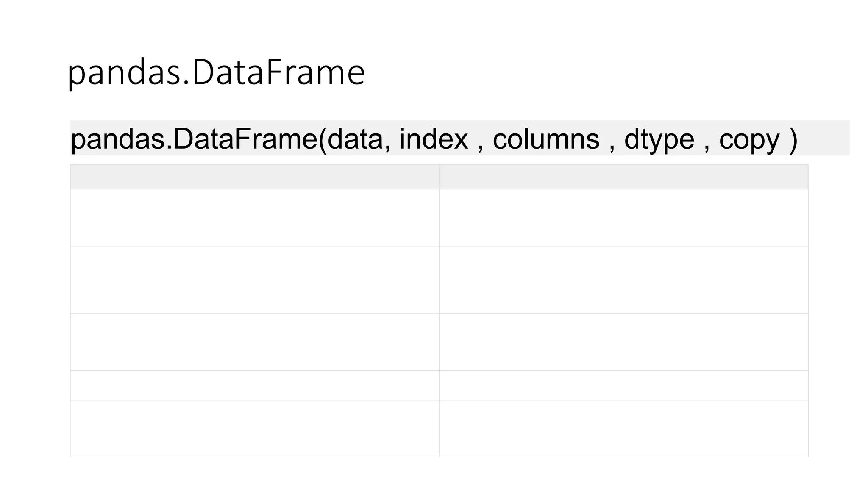Click the "copy" parameter in the signature
This screenshot has height=488, width=868.
749,139
